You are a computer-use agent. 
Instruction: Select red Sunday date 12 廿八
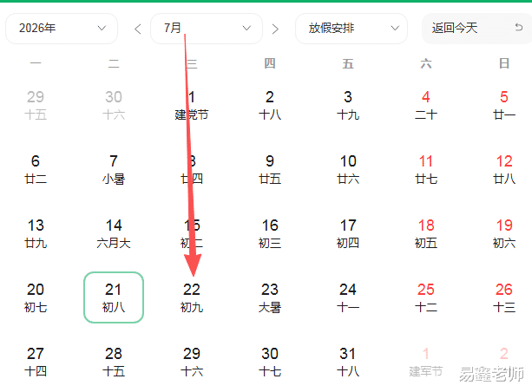point(504,170)
